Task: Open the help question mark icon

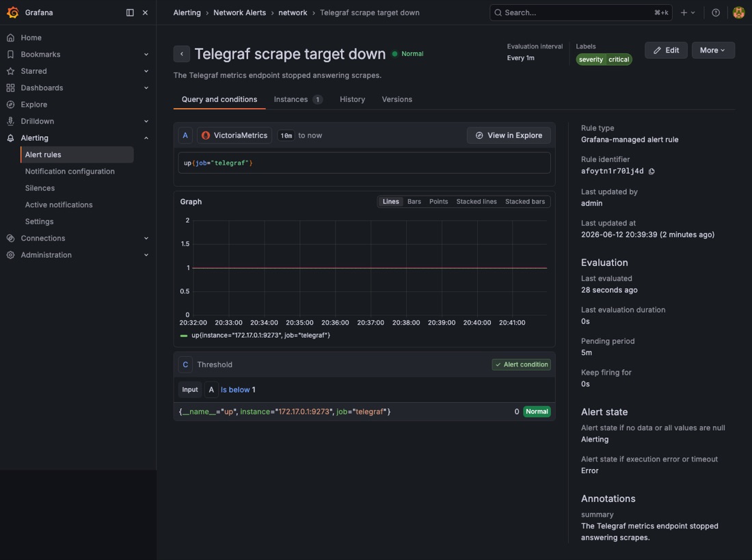Action: 716,12
